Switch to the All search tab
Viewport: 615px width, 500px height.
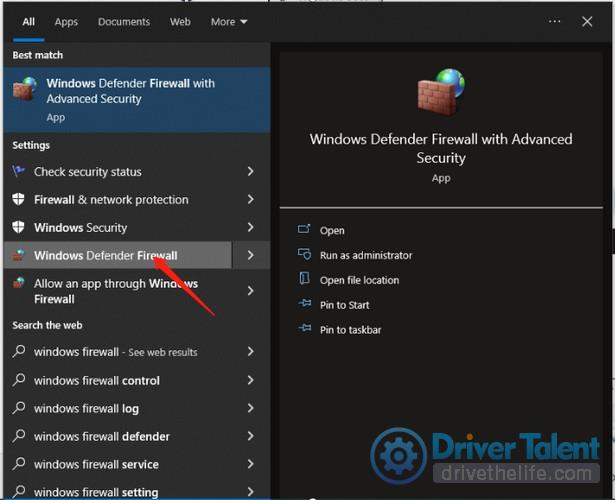tap(28, 22)
